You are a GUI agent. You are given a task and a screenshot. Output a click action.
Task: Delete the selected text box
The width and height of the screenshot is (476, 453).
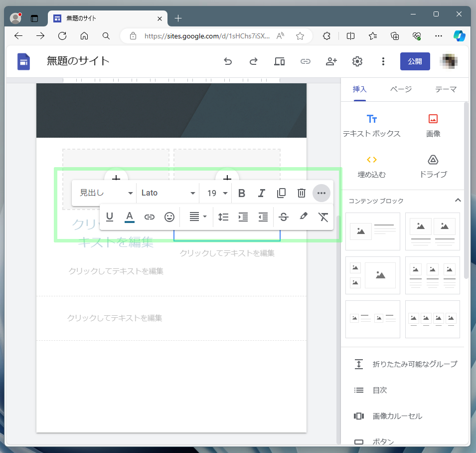302,193
